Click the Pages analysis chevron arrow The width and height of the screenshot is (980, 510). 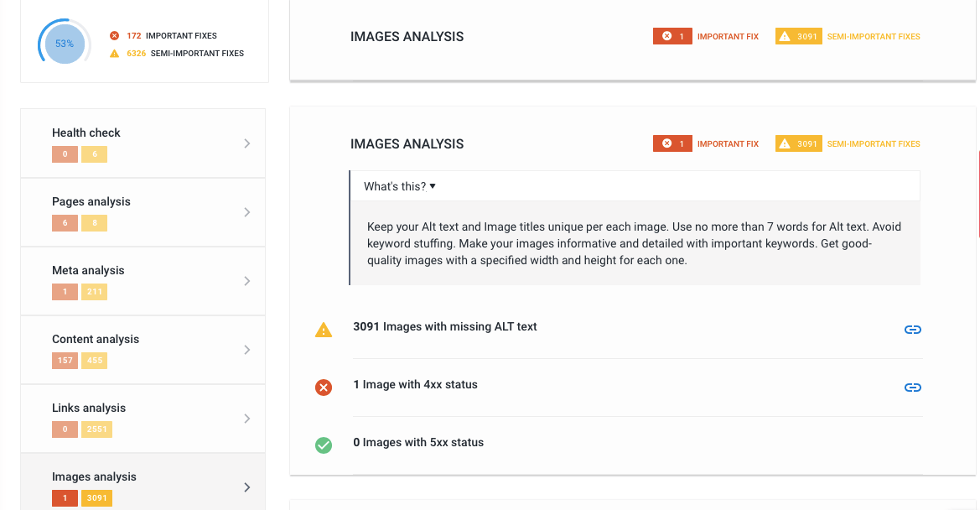point(246,212)
